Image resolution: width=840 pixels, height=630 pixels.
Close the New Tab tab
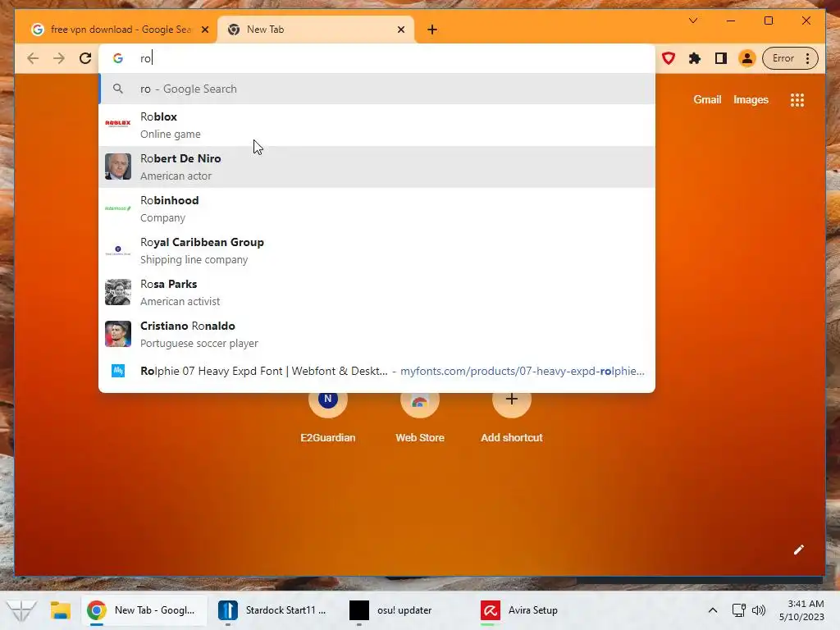point(400,30)
